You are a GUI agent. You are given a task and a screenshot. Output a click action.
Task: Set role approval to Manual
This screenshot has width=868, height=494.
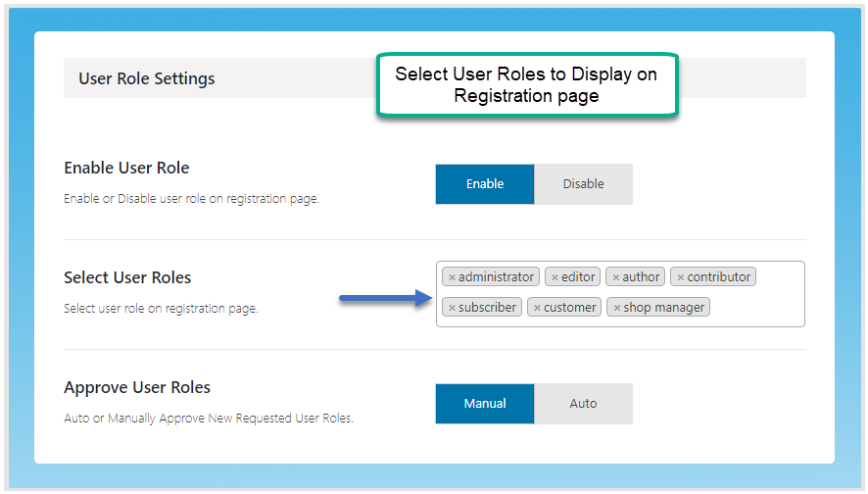[485, 404]
